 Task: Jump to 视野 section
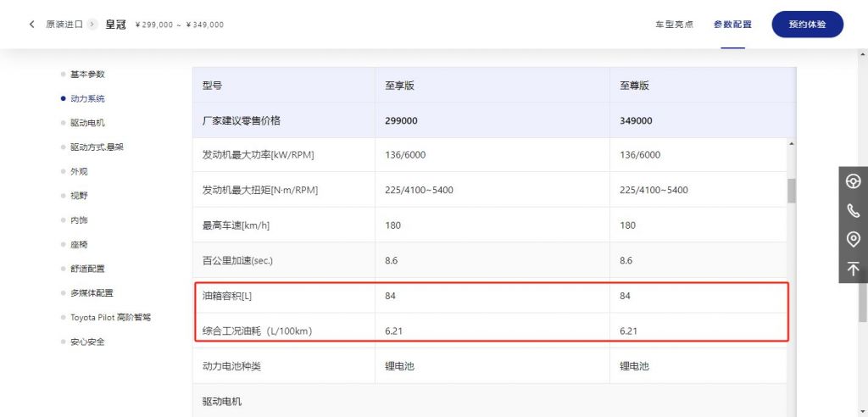click(79, 196)
